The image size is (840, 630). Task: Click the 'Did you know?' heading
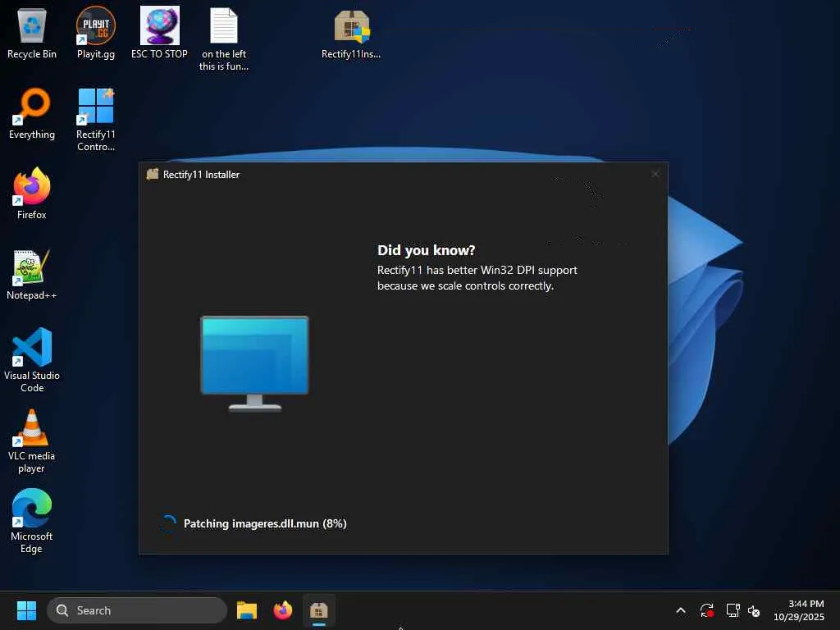tap(426, 250)
